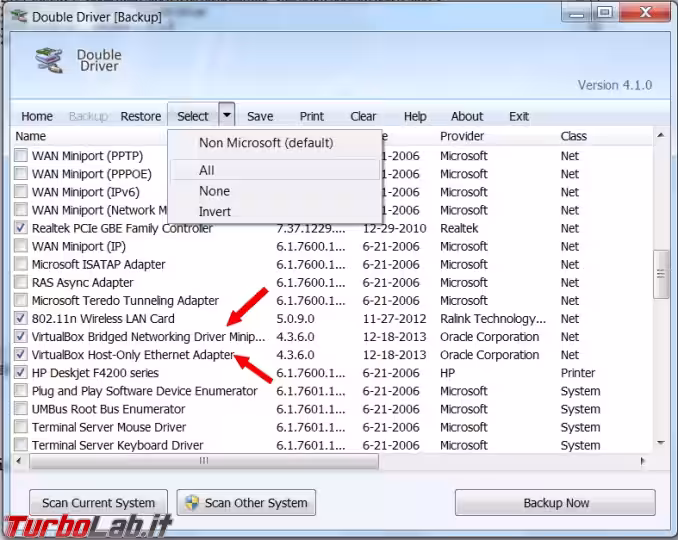Screen dimensions: 678x540
Task: Click the vertical scrollbar up arrow
Action: coord(661,135)
